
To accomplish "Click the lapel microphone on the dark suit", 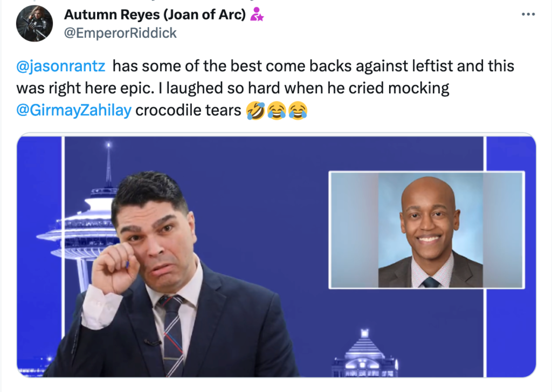I will 151,342.
